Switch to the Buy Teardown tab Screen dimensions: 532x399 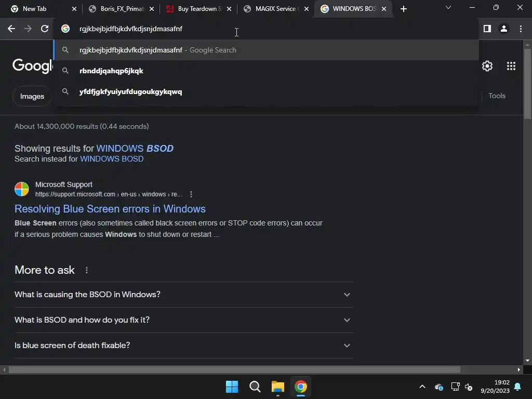point(195,9)
